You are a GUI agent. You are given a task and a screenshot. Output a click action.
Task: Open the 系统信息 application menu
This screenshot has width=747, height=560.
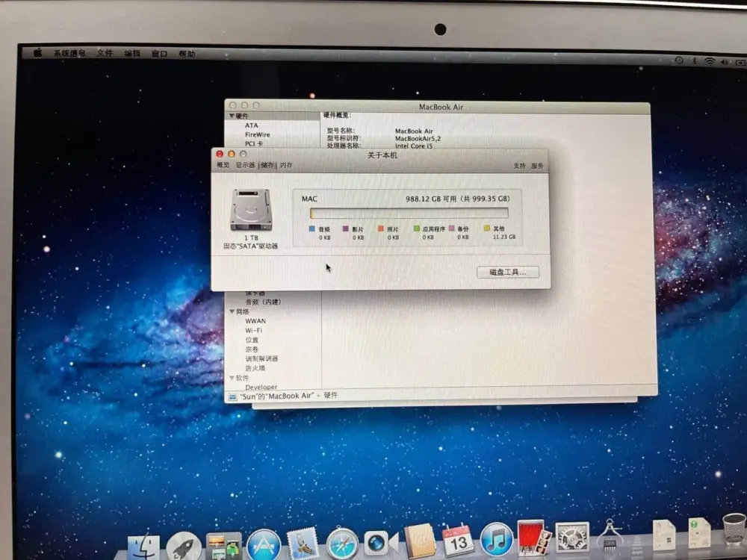point(69,53)
